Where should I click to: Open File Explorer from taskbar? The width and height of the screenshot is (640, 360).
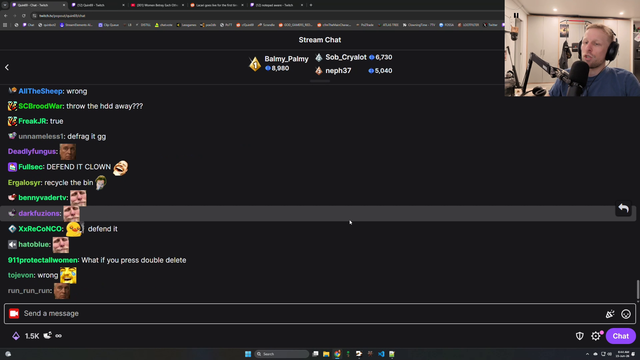pyautogui.click(x=326, y=354)
